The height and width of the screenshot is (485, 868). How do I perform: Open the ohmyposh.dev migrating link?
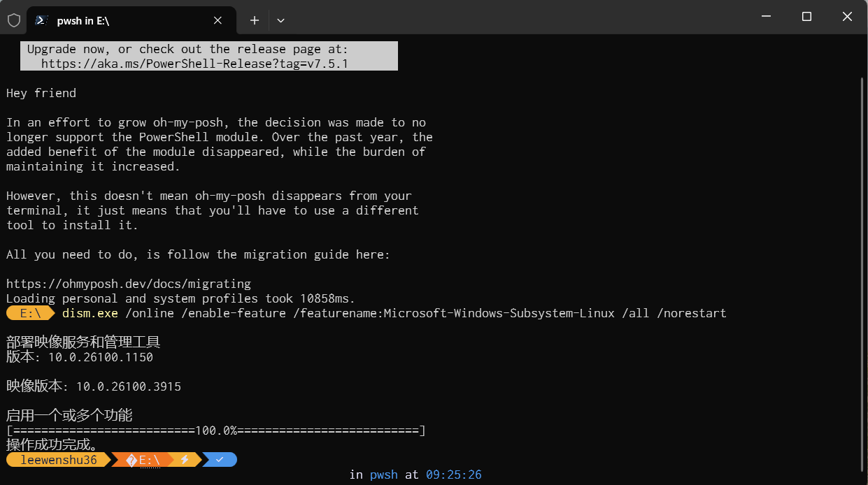click(129, 284)
